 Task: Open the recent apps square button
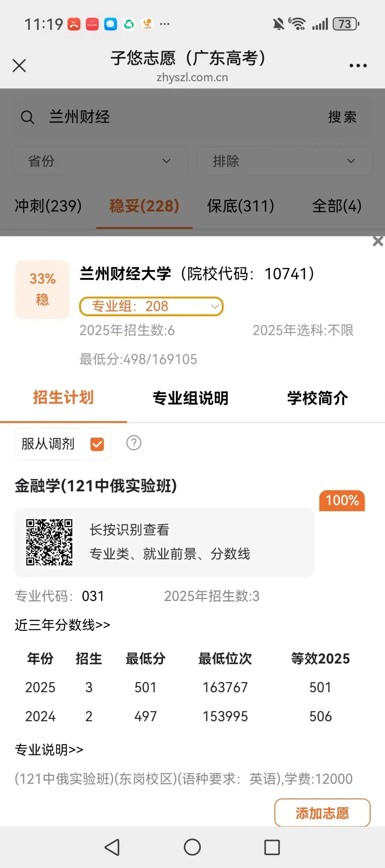(x=272, y=847)
